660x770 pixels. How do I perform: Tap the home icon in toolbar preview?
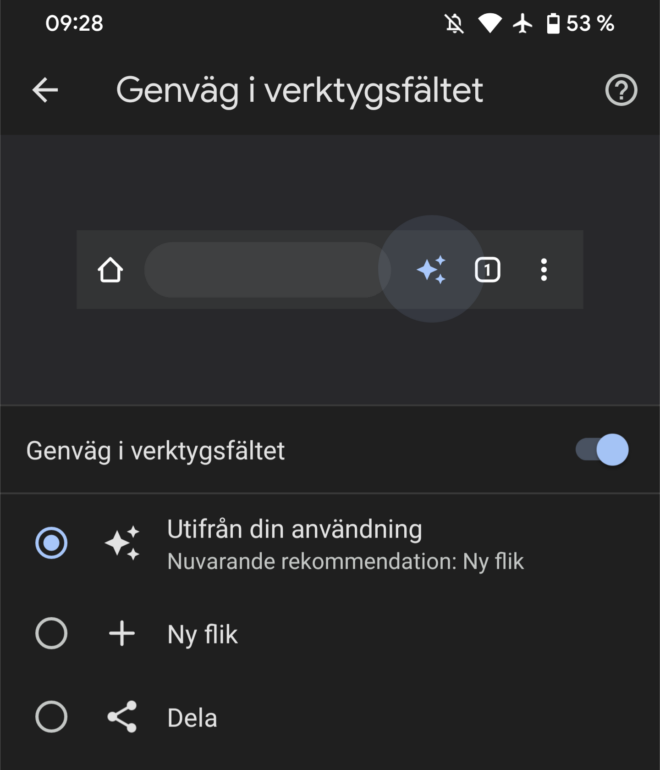(x=110, y=270)
